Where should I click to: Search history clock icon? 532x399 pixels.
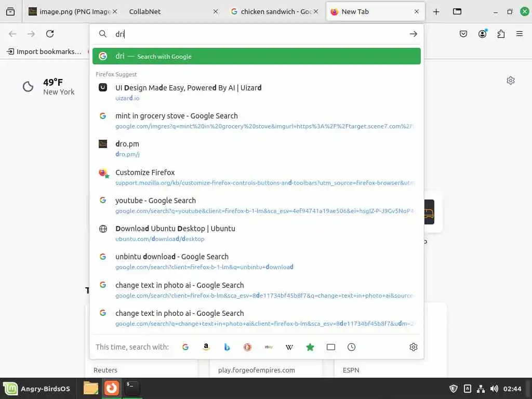(351, 347)
